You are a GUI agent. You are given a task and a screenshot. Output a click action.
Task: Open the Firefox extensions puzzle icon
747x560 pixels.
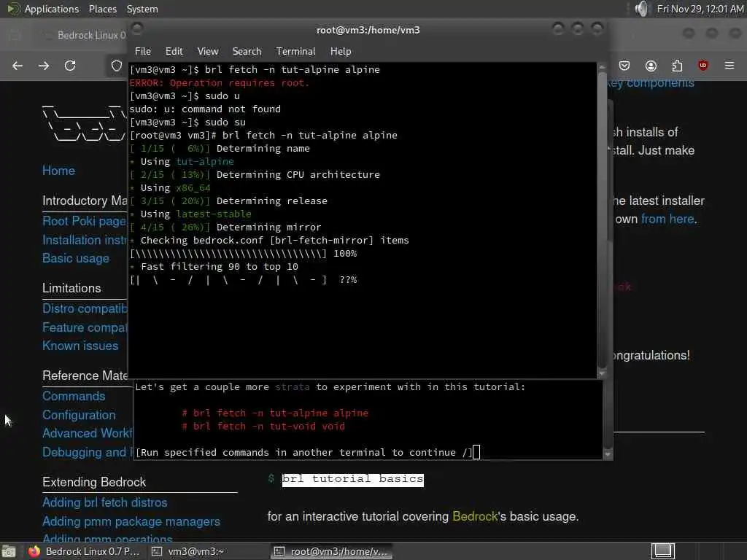pos(677,66)
